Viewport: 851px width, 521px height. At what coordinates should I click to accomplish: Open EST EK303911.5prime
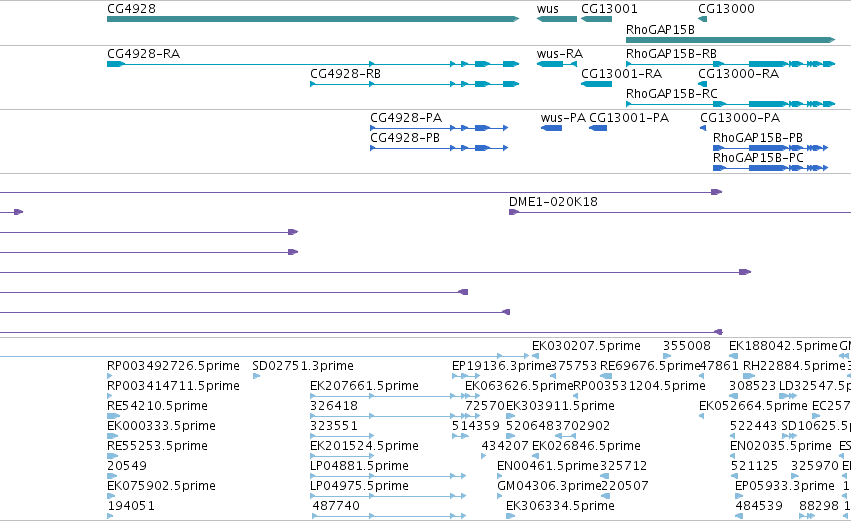(560, 406)
